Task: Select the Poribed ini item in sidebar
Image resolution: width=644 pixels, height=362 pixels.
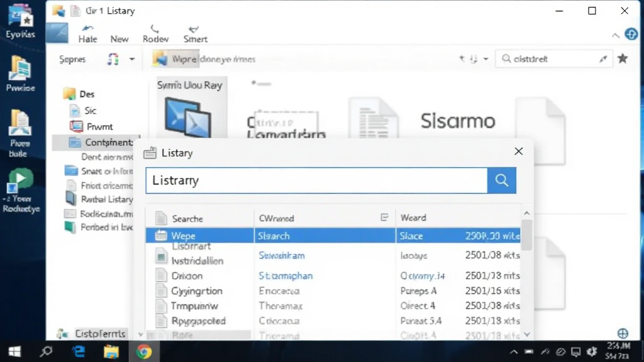Action: click(99, 227)
